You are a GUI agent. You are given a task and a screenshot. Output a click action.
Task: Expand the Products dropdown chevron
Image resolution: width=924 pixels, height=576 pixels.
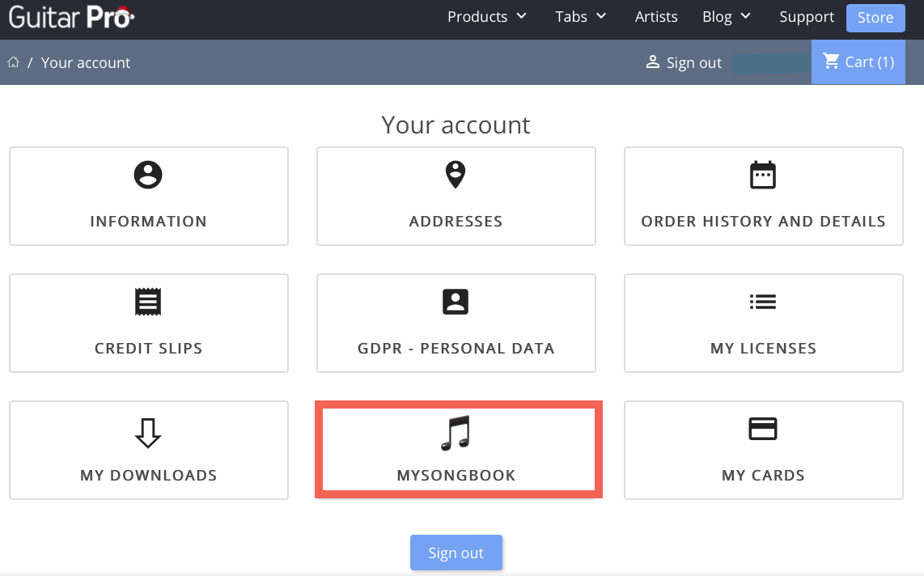click(522, 16)
